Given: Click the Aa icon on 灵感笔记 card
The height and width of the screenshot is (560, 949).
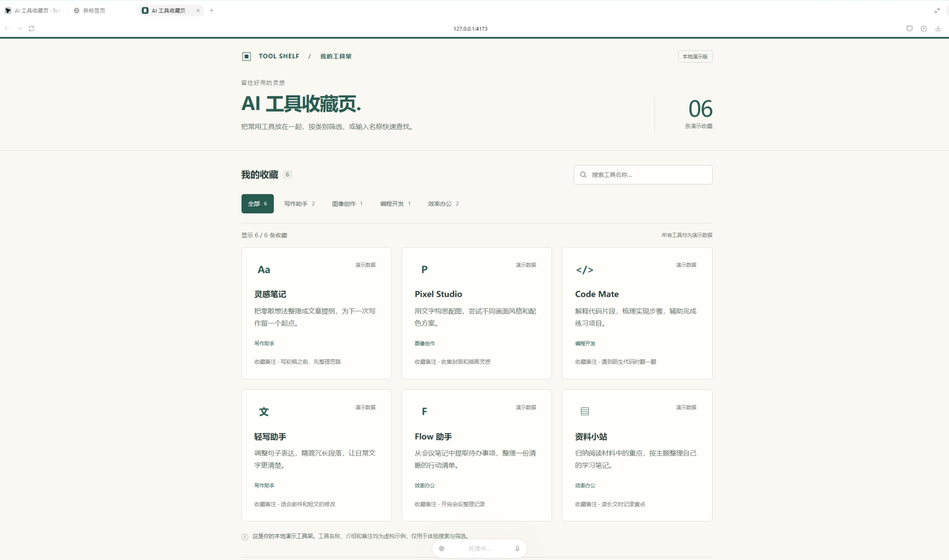Looking at the screenshot, I should pyautogui.click(x=264, y=270).
